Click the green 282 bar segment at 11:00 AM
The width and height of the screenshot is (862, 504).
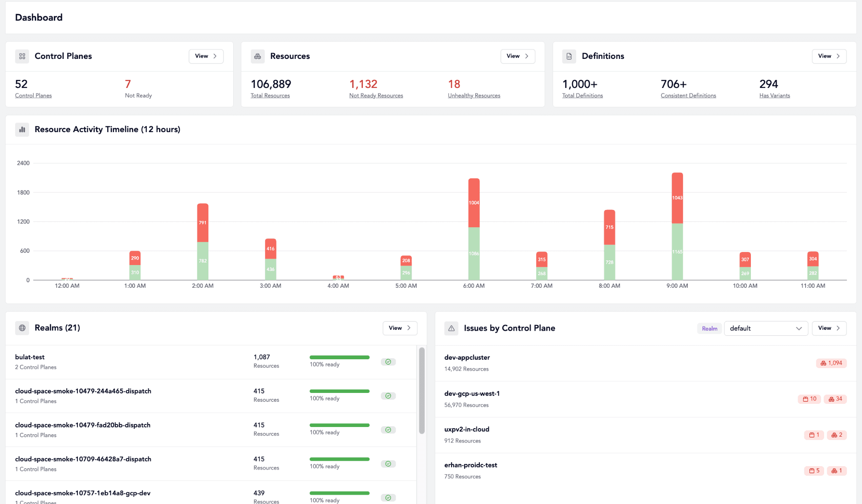coord(813,273)
